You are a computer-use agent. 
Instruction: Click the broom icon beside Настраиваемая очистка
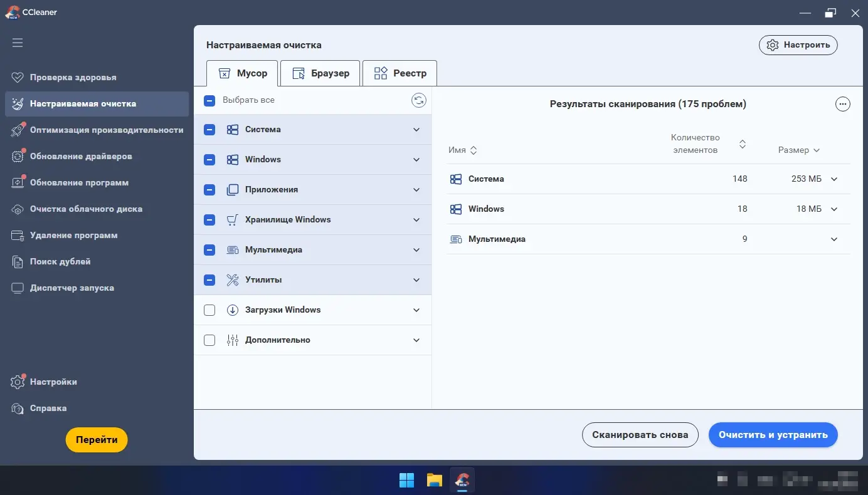tap(18, 104)
